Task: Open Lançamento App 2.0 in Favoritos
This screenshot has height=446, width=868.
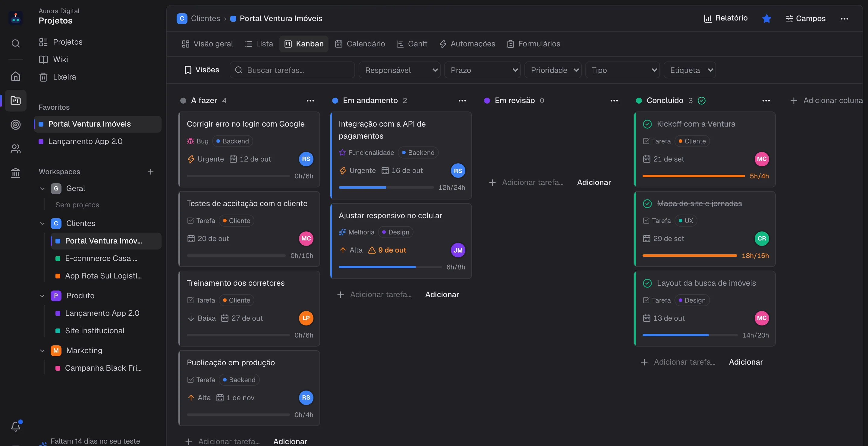Action: point(97,141)
